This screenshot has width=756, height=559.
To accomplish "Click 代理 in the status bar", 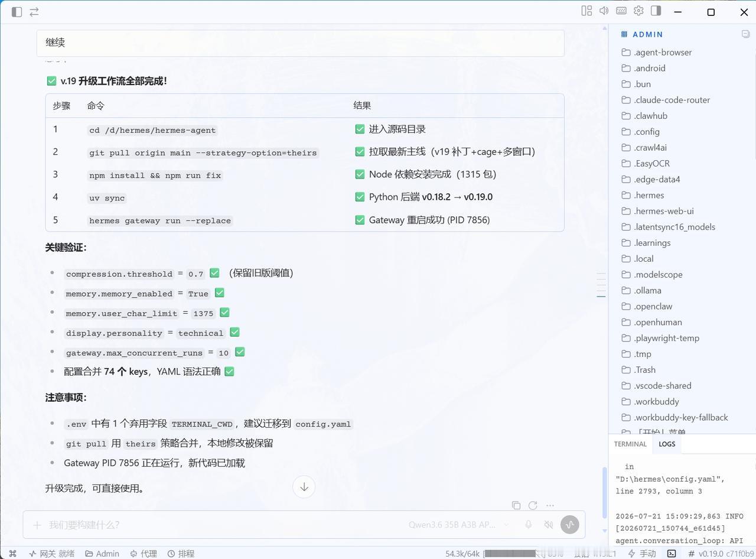I will [144, 554].
